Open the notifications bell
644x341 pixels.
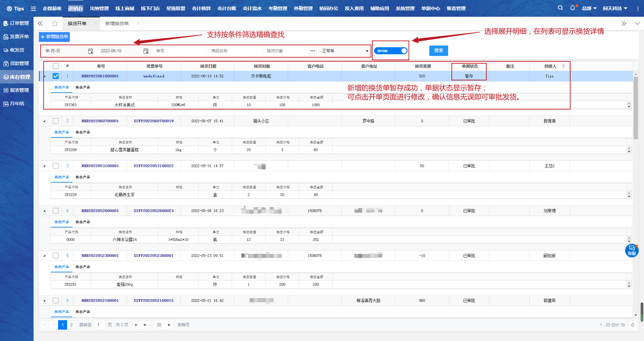point(572,8)
